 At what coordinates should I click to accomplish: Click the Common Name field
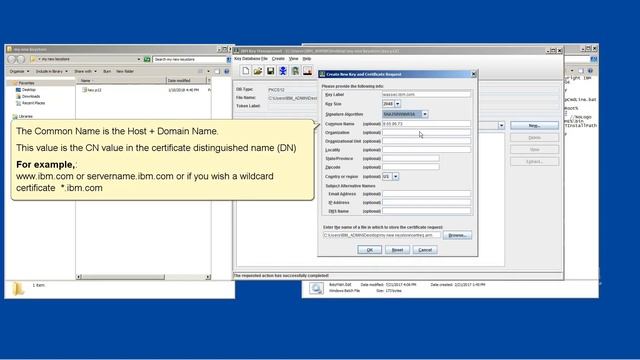click(426, 124)
